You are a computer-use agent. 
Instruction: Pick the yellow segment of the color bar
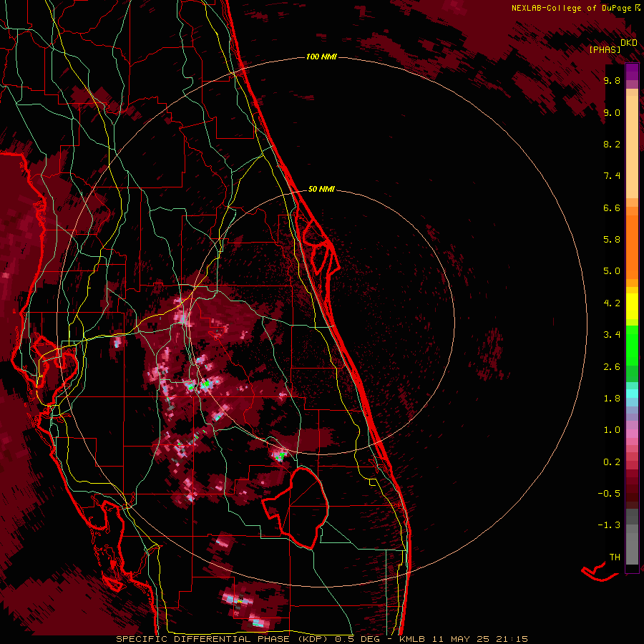[632, 306]
